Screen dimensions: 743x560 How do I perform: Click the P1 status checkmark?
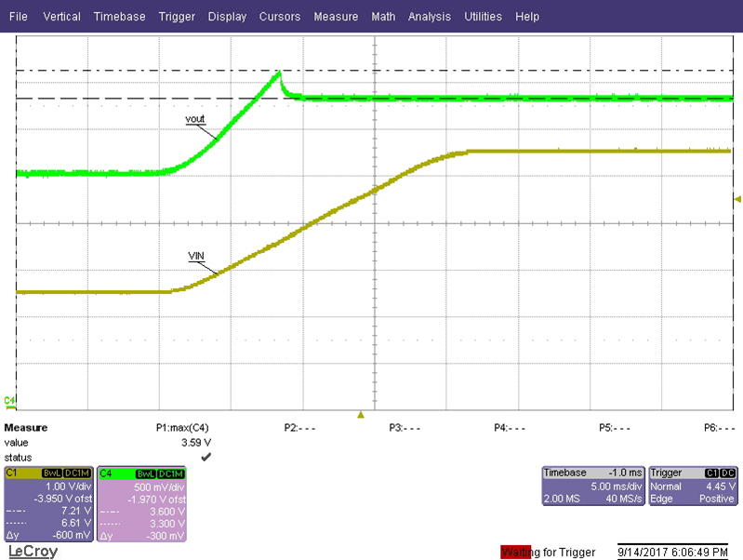pyautogui.click(x=206, y=457)
